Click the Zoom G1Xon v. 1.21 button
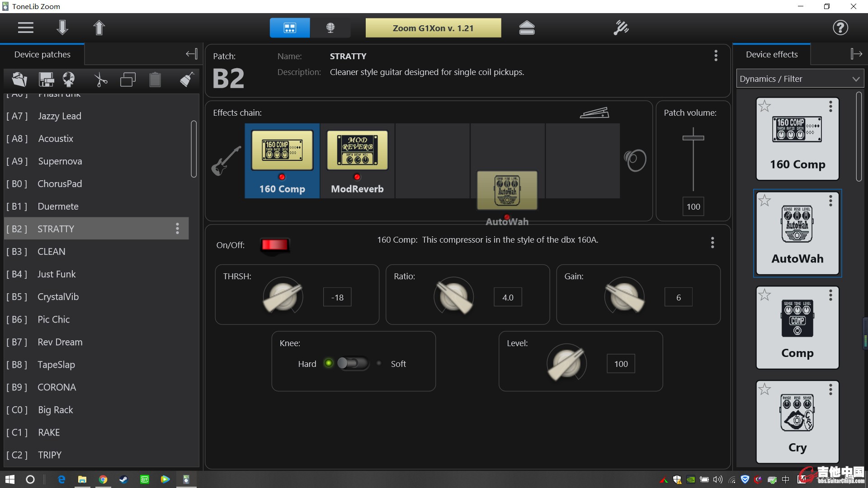 [433, 28]
